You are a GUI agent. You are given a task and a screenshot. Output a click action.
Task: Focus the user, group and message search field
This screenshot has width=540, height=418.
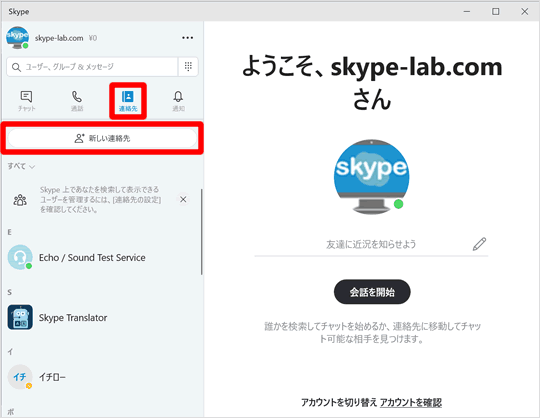pos(92,66)
